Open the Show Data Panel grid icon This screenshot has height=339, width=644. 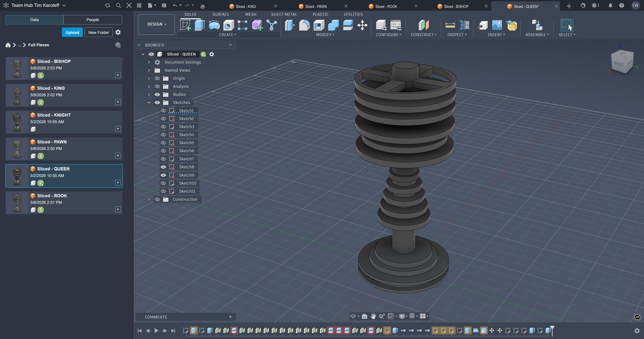click(x=139, y=6)
